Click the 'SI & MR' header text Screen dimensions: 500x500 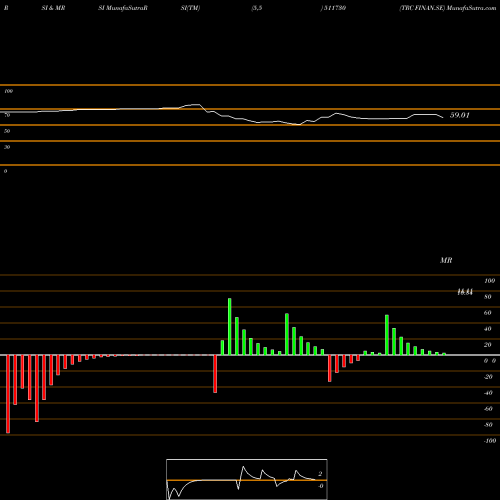pos(53,8)
